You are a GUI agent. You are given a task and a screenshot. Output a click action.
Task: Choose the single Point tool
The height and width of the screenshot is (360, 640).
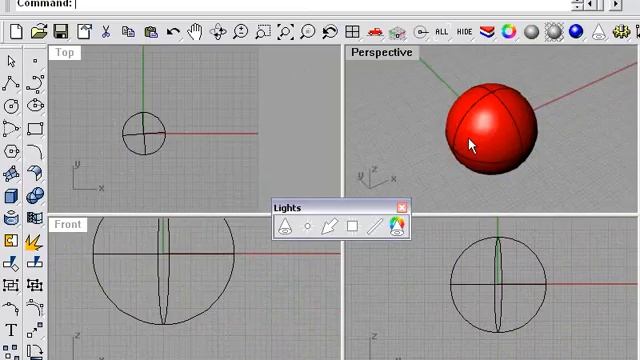point(35,61)
